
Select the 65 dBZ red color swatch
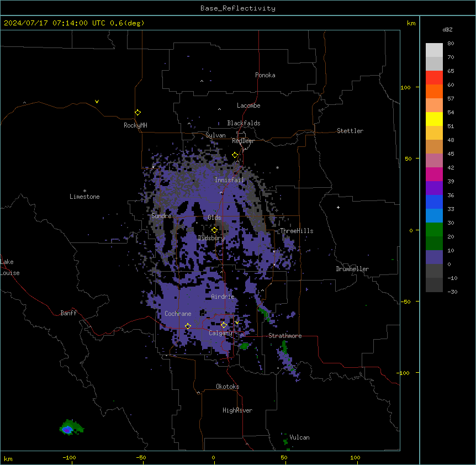point(434,77)
